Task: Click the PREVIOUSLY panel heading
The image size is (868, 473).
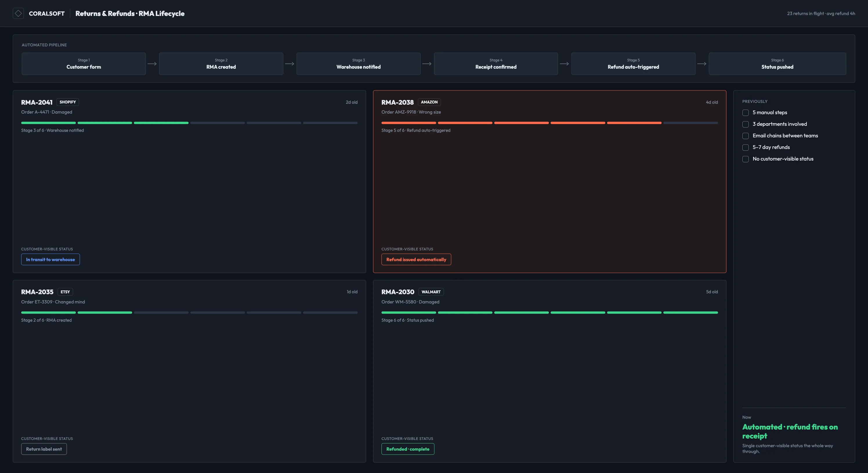Action: pos(755,101)
